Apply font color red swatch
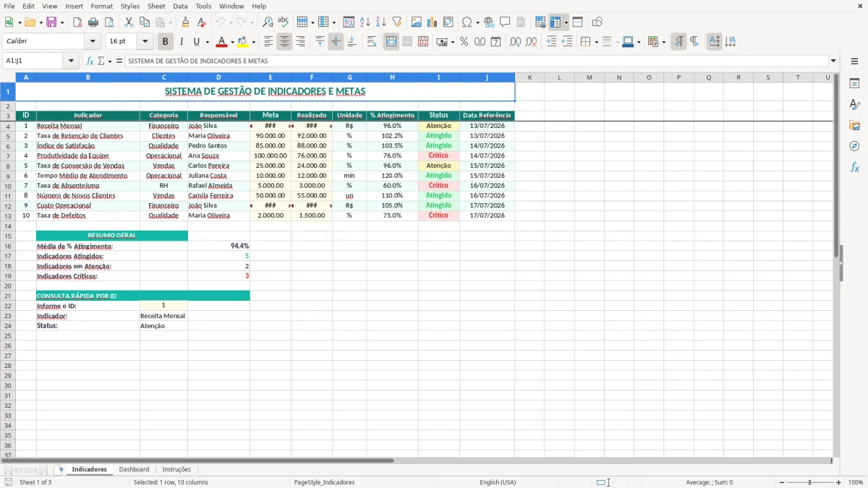This screenshot has width=868, height=488. 222,42
